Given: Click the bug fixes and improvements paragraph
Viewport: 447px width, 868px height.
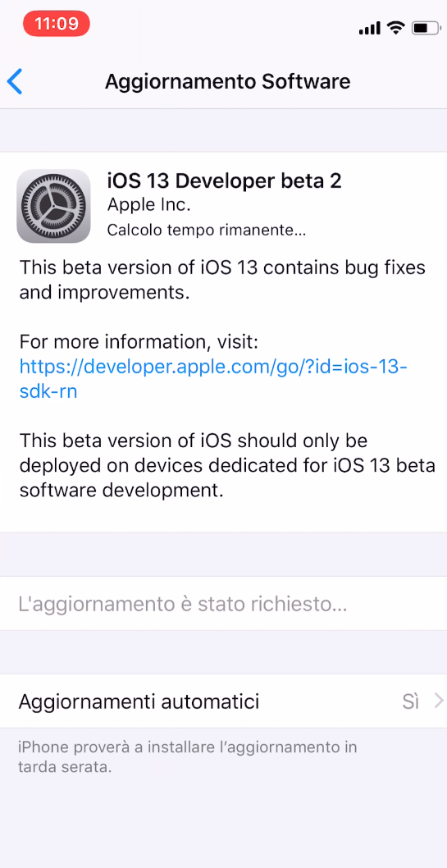Looking at the screenshot, I should coord(222,280).
